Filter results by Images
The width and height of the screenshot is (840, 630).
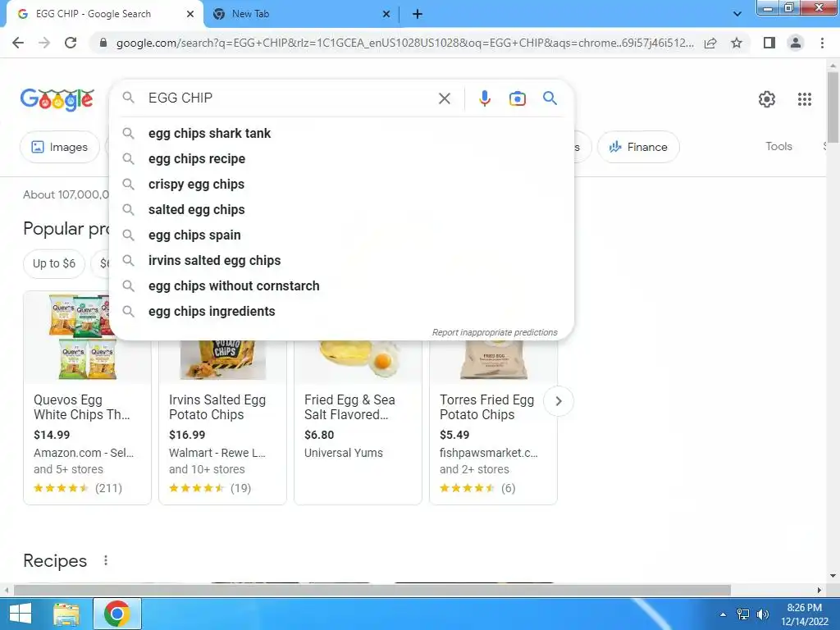(x=59, y=147)
